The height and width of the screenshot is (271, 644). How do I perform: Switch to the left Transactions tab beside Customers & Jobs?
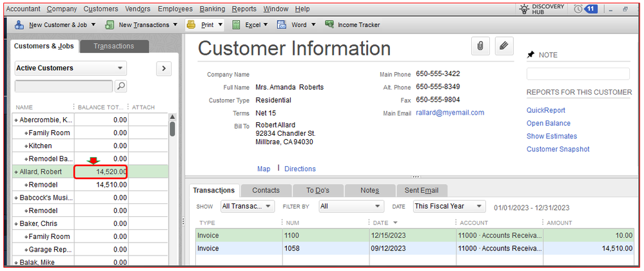coord(113,46)
